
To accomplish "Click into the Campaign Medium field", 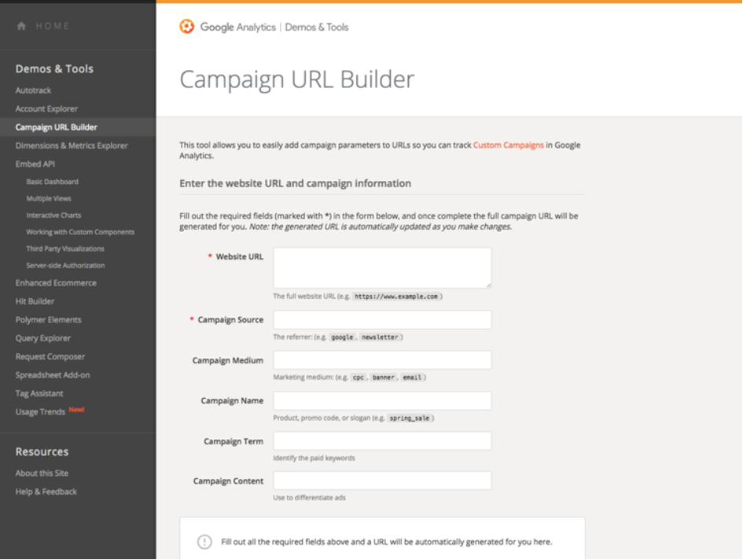I will click(382, 360).
